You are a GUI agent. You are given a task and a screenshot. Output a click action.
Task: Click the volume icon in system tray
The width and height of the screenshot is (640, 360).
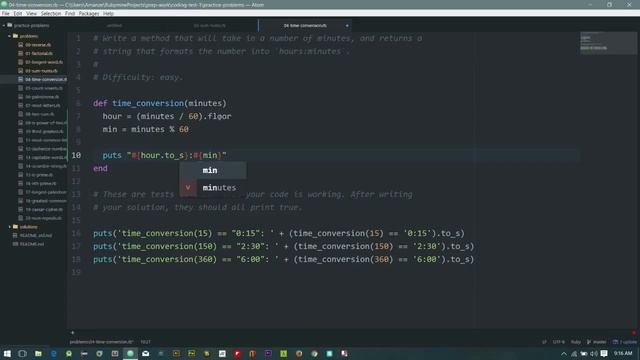(594, 354)
